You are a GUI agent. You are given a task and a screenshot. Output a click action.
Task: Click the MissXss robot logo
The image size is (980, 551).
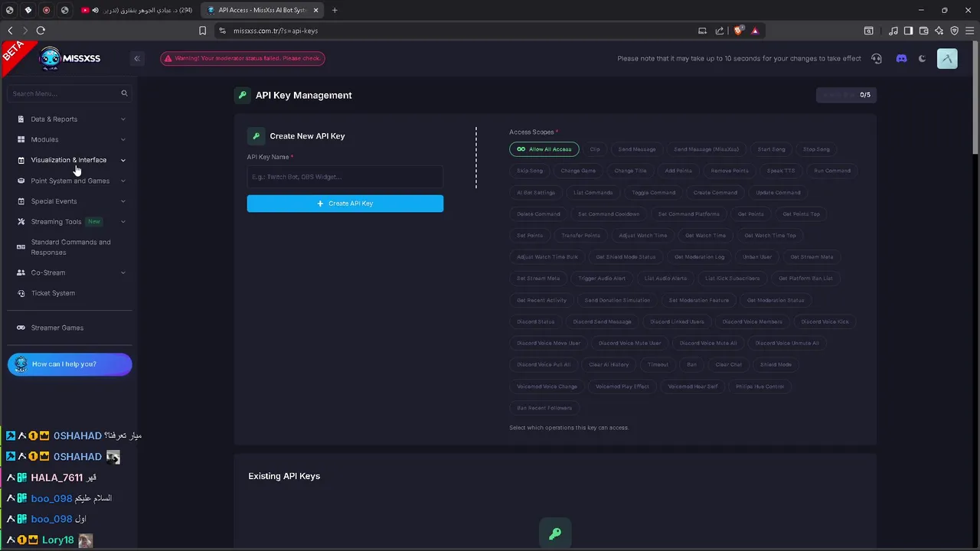[x=50, y=58]
